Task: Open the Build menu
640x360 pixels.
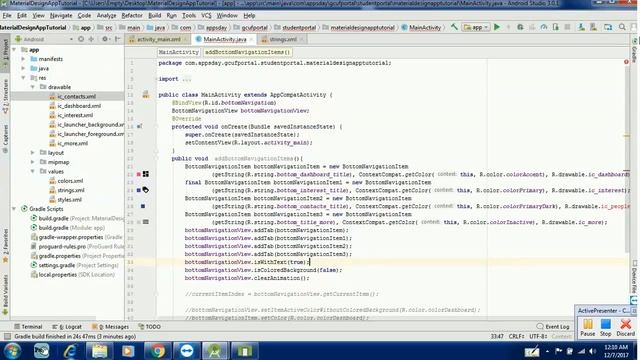Action: click(x=155, y=16)
